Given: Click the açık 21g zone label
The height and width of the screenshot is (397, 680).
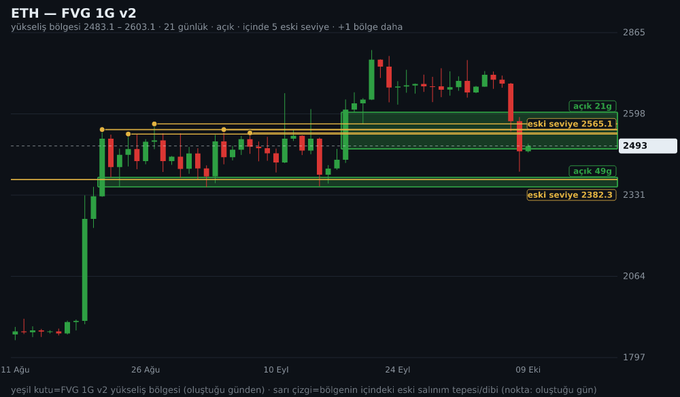Looking at the screenshot, I should [x=592, y=106].
